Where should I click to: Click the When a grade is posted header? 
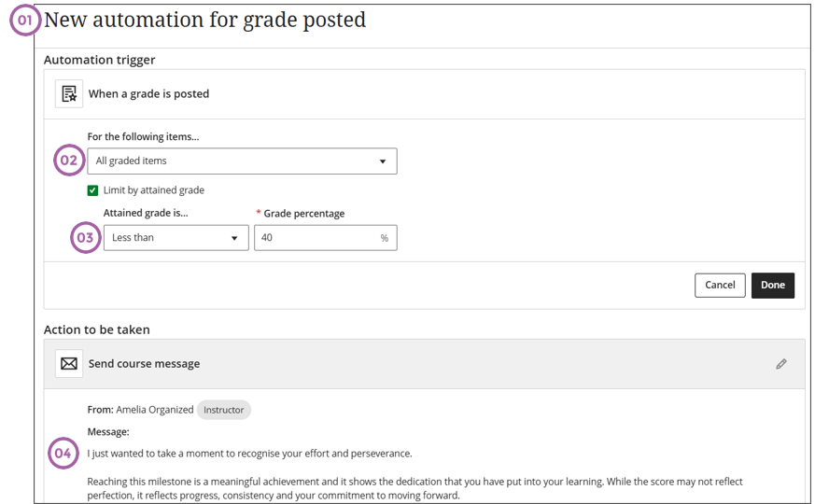(148, 93)
